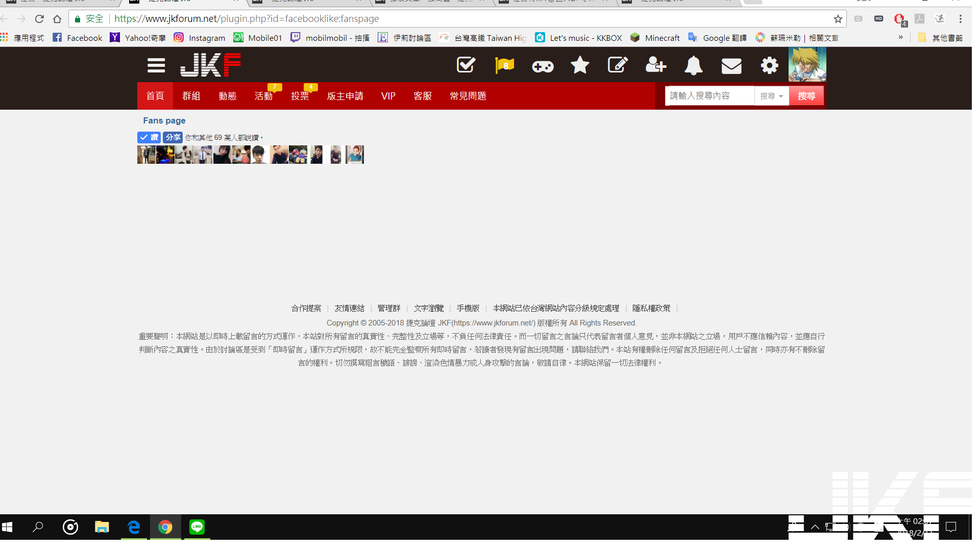Click the browser back arrow

pyautogui.click(x=5, y=19)
